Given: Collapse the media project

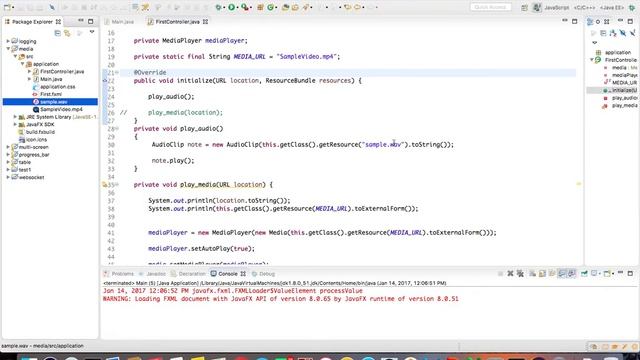Looking at the screenshot, I should (x=8, y=49).
